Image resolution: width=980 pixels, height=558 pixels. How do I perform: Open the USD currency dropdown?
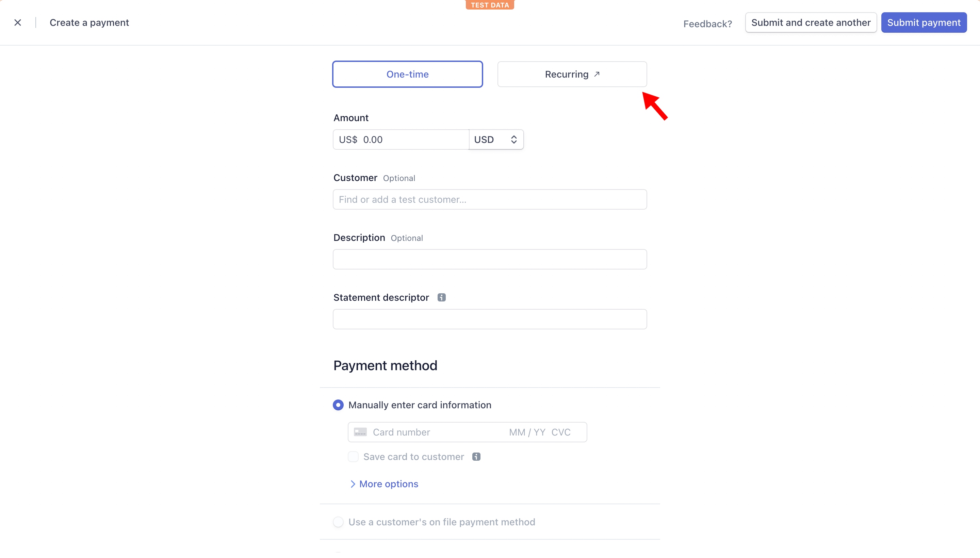pyautogui.click(x=496, y=139)
